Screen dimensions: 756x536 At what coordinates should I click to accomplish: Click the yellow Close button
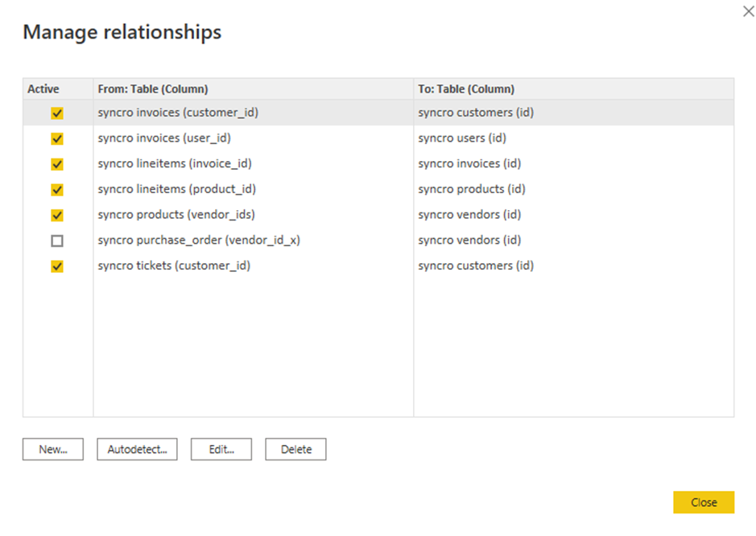(x=704, y=502)
